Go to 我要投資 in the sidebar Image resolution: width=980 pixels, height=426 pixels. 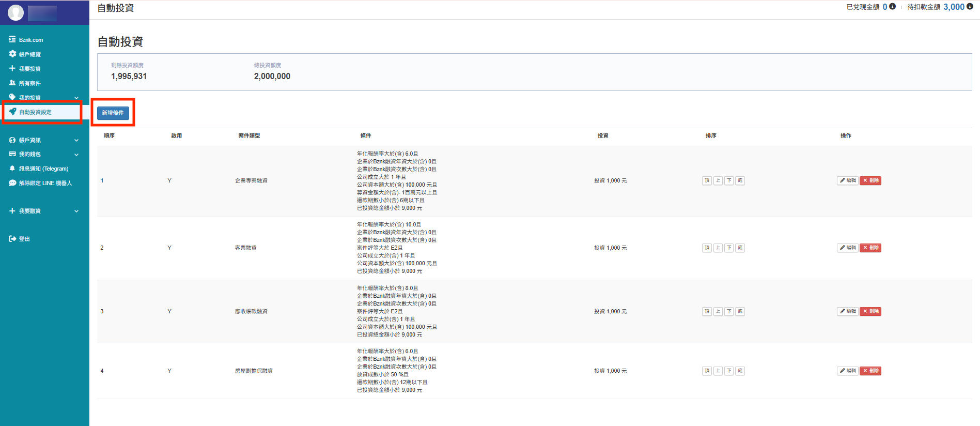click(29, 69)
